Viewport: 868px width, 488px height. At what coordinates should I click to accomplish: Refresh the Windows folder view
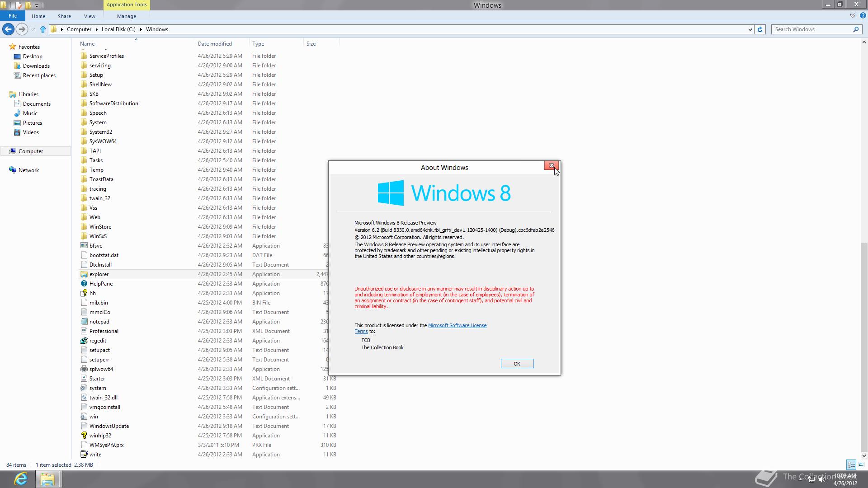click(x=760, y=29)
